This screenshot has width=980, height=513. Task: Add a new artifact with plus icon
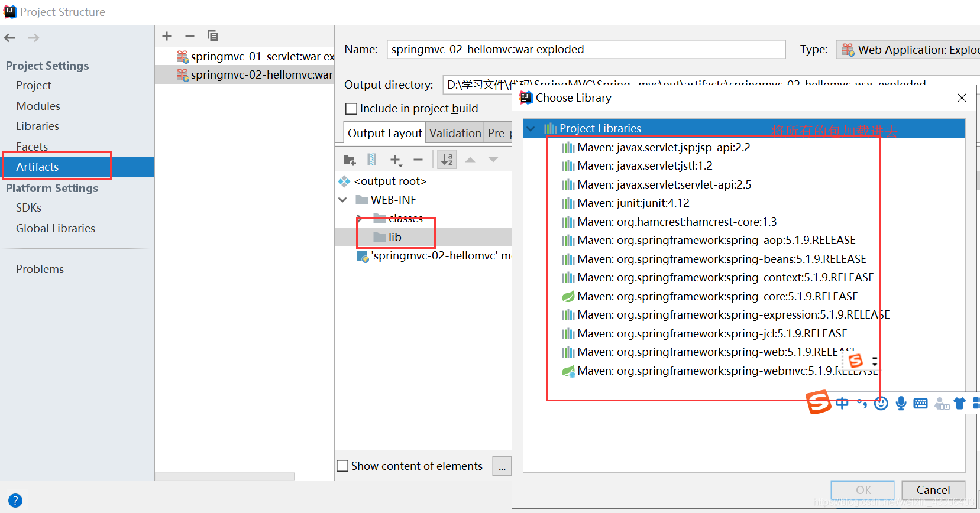(x=167, y=36)
